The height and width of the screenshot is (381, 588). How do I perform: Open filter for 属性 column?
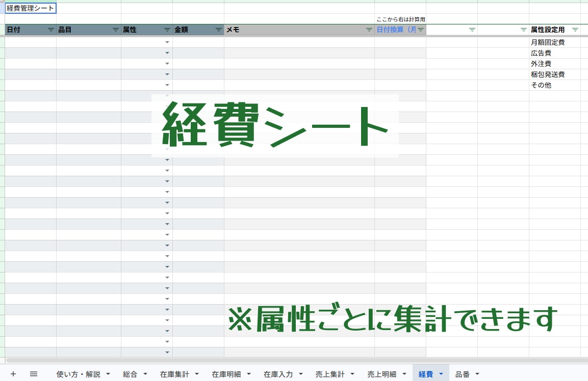(x=167, y=30)
